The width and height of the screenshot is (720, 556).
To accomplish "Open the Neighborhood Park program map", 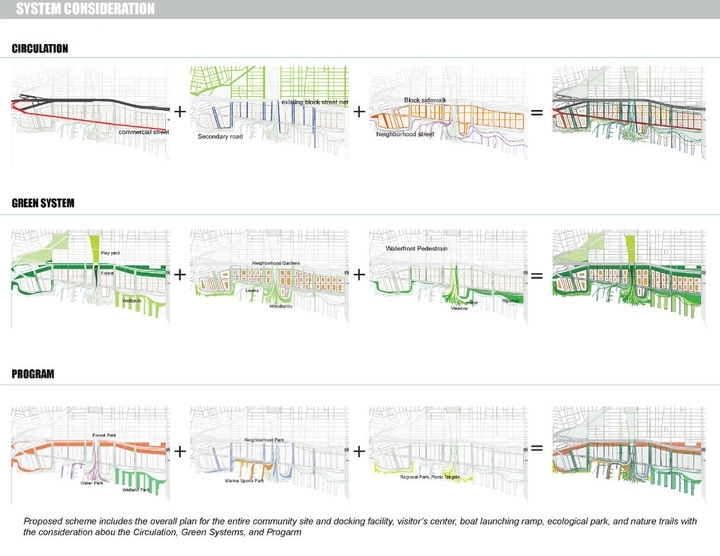I will [x=270, y=455].
